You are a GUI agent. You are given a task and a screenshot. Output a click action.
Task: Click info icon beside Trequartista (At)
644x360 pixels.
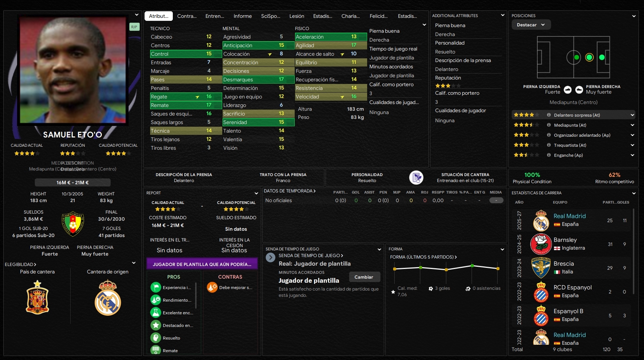549,145
